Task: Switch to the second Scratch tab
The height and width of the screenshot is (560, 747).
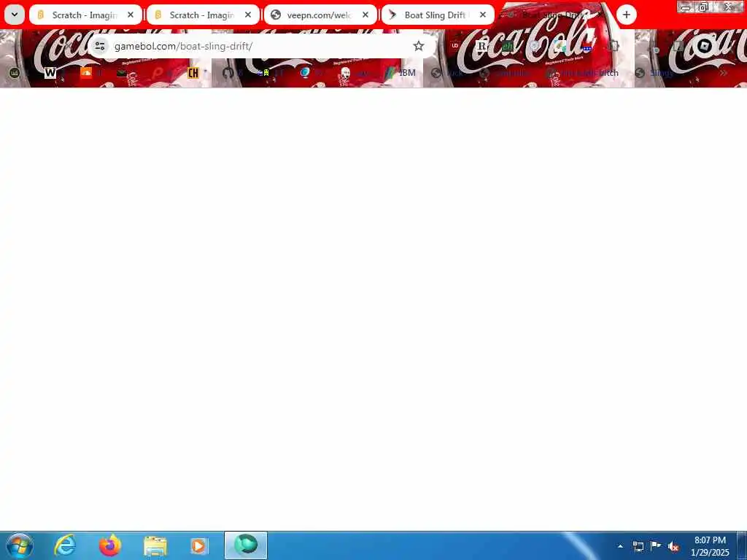Action: (203, 15)
